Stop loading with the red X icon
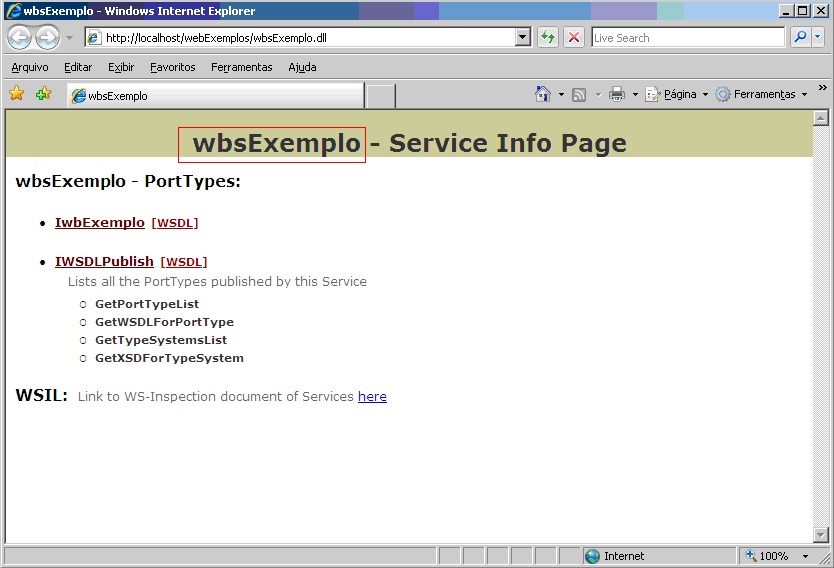The height and width of the screenshot is (568, 834). [574, 38]
